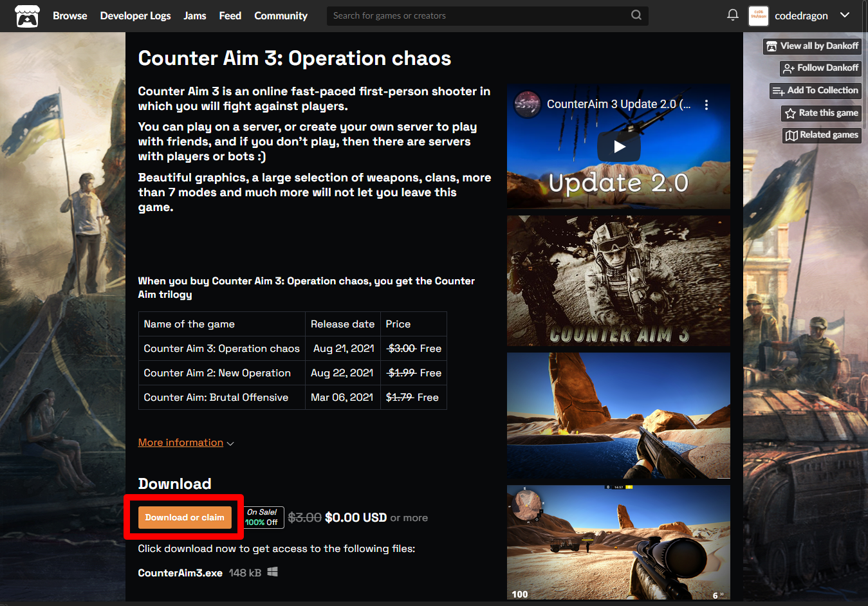Play the CounterAim 3 Update 2.0 video
868x606 pixels.
click(619, 147)
